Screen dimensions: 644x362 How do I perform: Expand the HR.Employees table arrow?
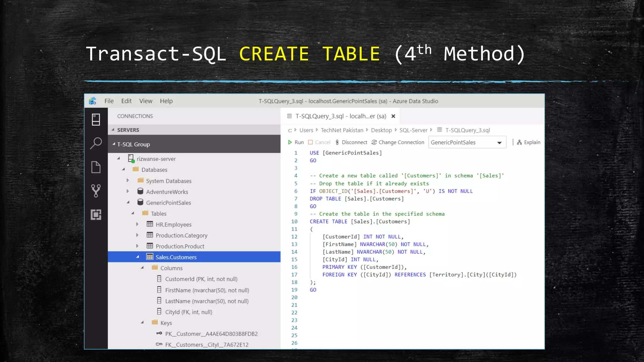pos(137,224)
